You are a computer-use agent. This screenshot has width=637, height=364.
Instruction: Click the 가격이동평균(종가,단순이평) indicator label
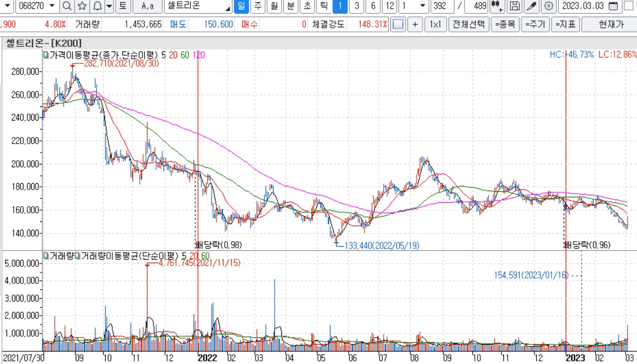103,55
